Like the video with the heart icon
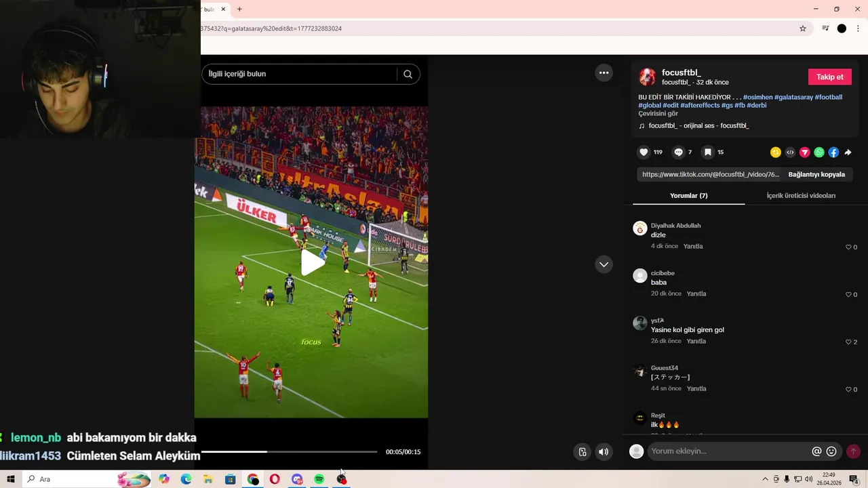The height and width of the screenshot is (488, 868). tap(644, 152)
